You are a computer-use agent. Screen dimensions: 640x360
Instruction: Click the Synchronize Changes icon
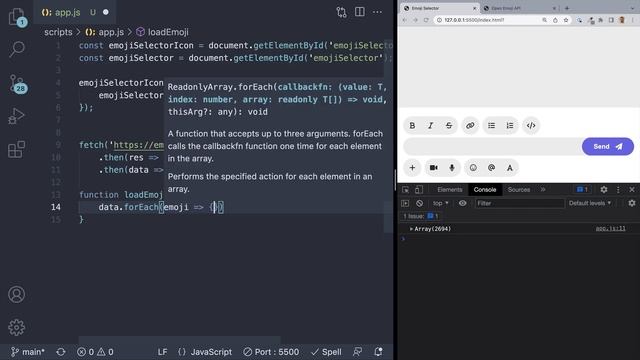point(61,351)
